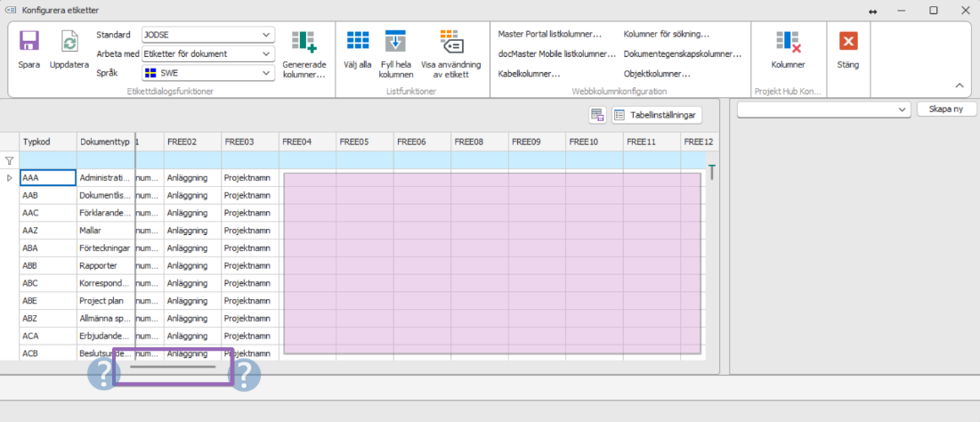Open Kabelkolumner configuration
Viewport: 980px width, 422px height.
529,74
